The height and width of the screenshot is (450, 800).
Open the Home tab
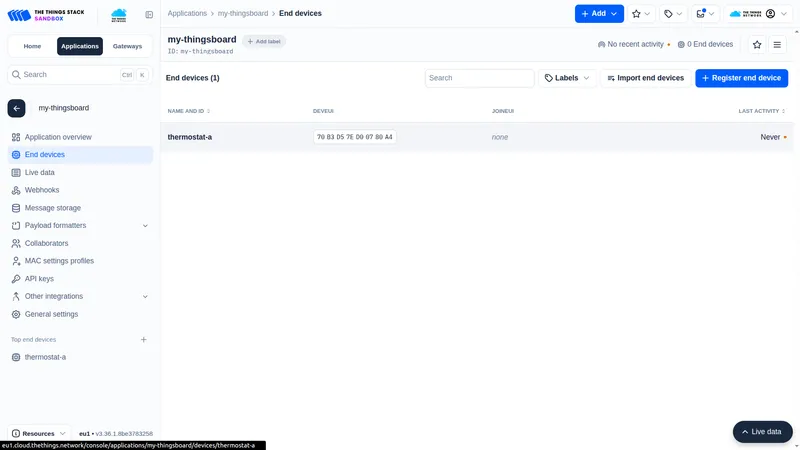(32, 46)
